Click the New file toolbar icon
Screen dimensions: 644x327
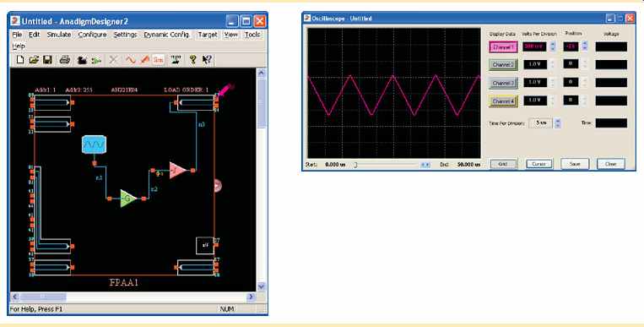[20, 60]
